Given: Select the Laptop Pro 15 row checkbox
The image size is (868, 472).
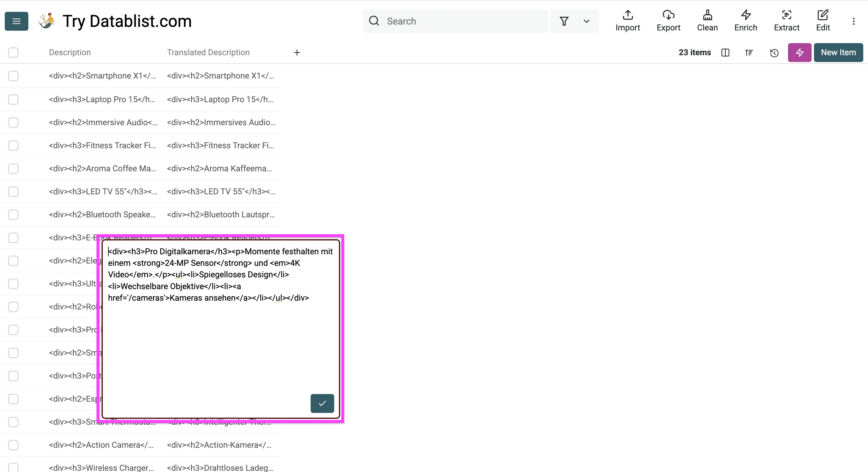Looking at the screenshot, I should coord(13,99).
